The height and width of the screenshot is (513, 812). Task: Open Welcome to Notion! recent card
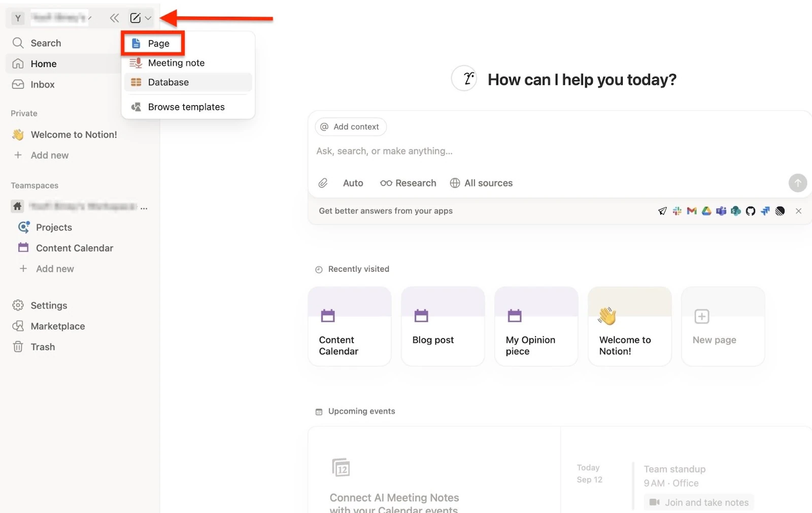pyautogui.click(x=630, y=327)
